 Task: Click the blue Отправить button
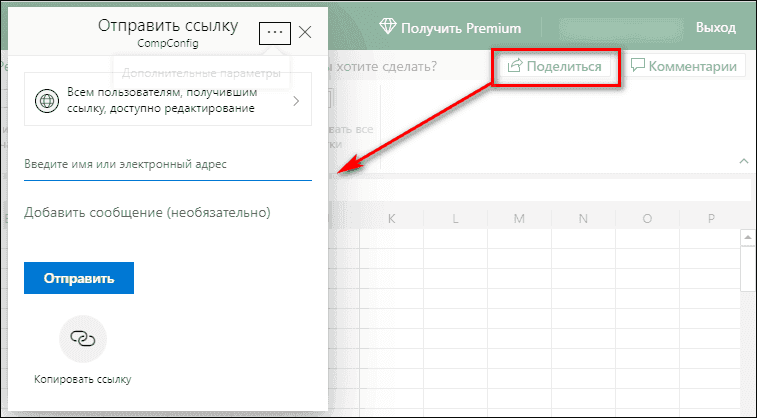pos(79,278)
